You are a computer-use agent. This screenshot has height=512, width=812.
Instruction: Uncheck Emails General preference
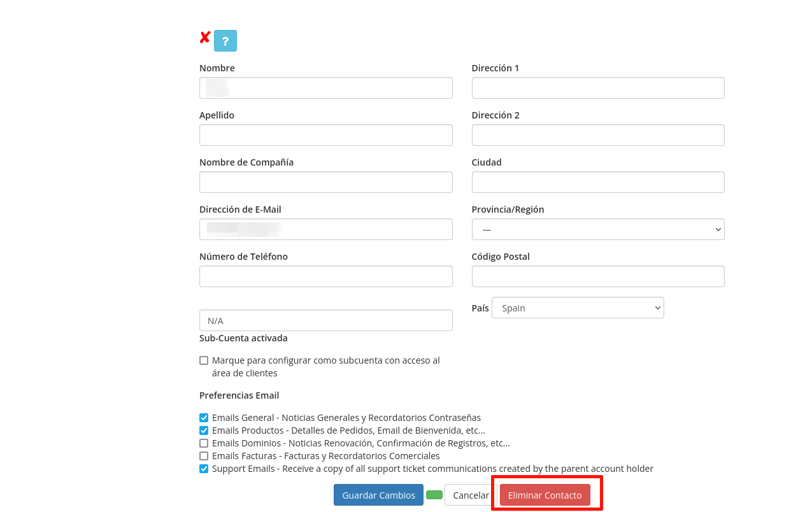(x=204, y=418)
